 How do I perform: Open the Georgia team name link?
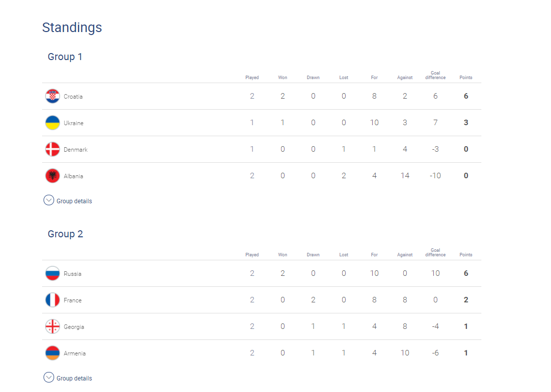[x=74, y=326]
